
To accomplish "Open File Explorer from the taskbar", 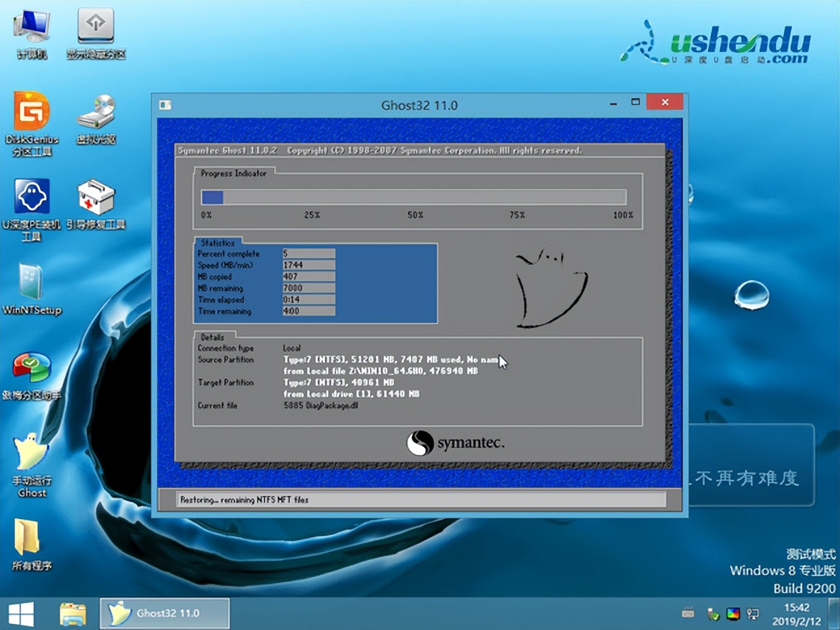I will (72, 612).
